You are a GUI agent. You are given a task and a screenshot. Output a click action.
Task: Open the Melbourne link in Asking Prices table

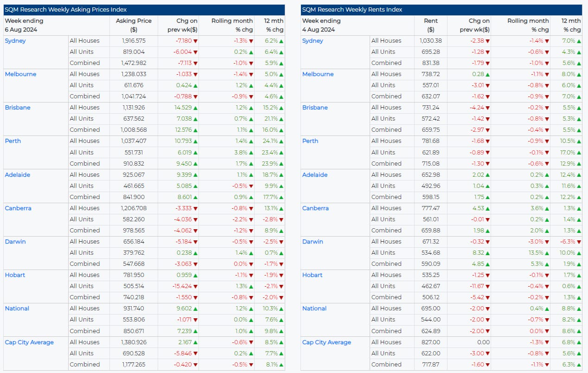(x=20, y=74)
